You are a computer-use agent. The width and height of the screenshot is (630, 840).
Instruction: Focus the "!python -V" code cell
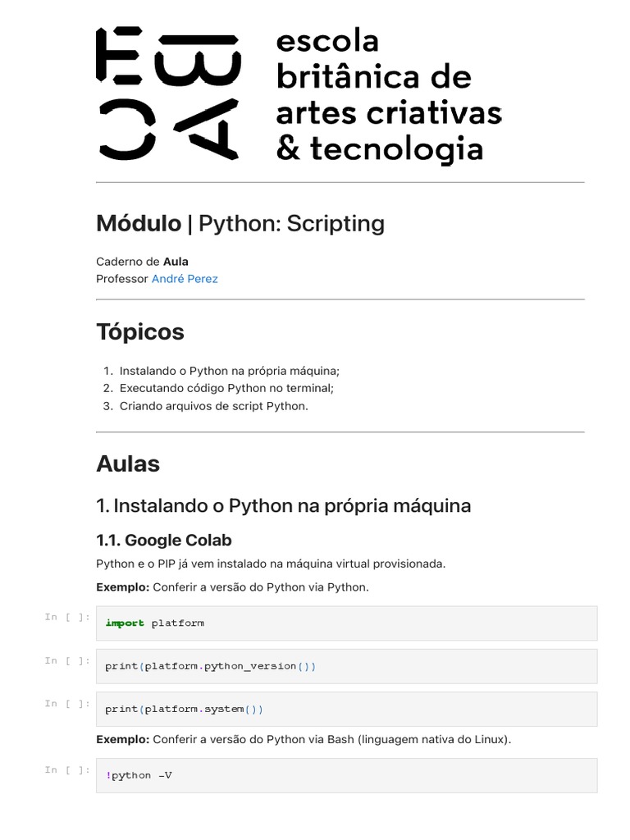click(346, 775)
